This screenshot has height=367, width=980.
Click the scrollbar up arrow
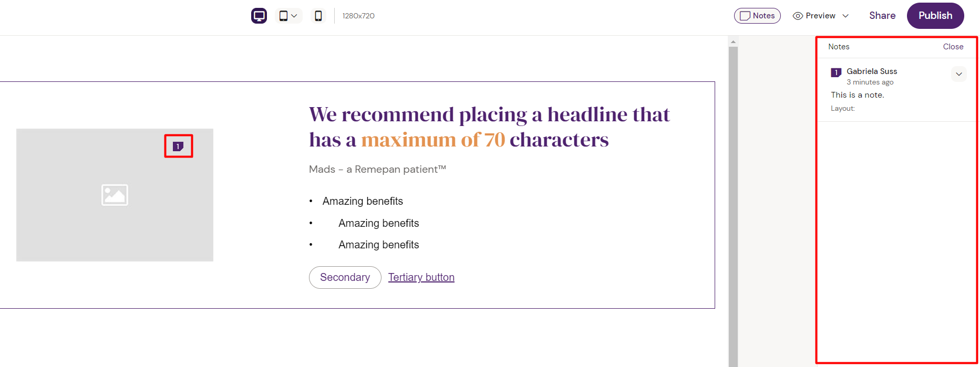click(x=733, y=41)
